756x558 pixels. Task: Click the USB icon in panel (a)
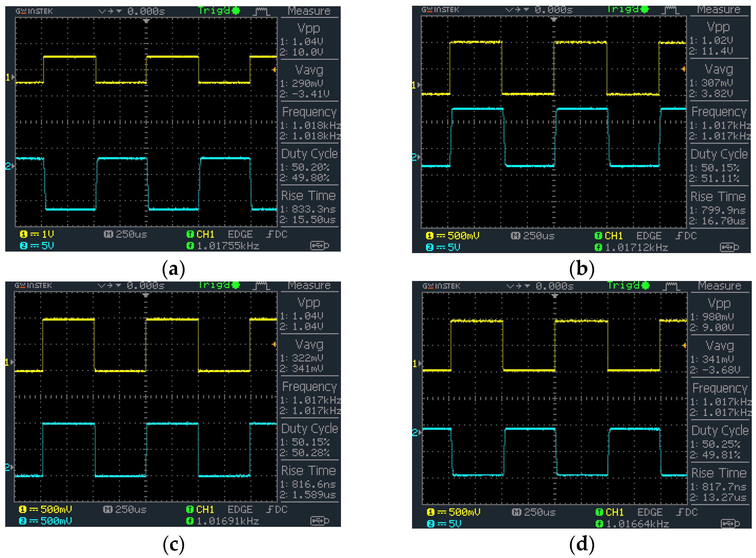click(x=319, y=246)
